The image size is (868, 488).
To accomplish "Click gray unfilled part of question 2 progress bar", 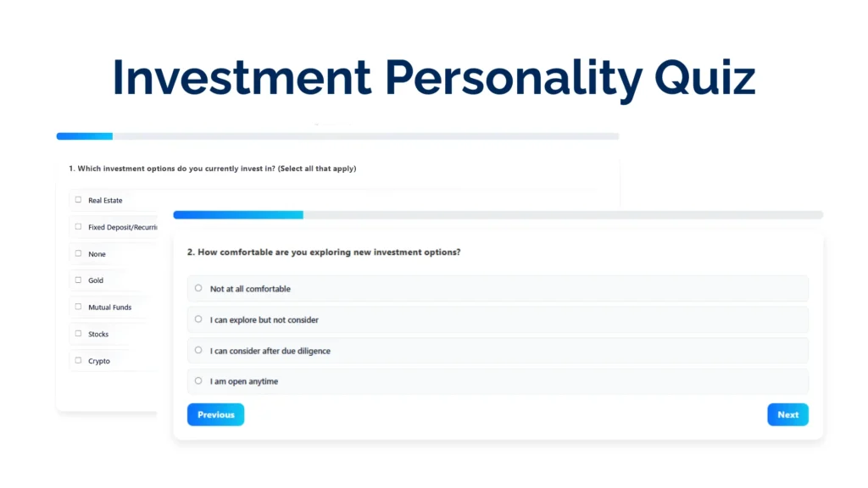I will (x=559, y=215).
